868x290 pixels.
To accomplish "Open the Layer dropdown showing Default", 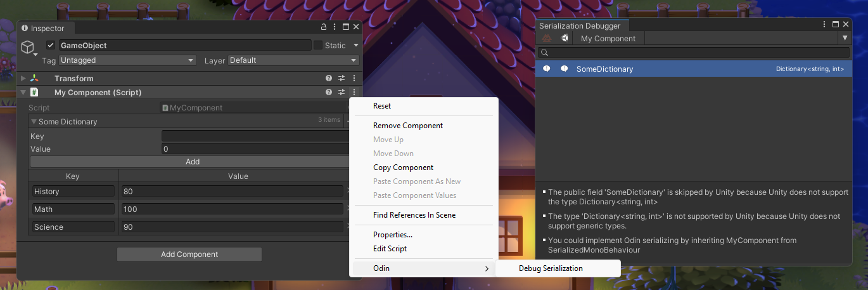I will click(x=293, y=60).
